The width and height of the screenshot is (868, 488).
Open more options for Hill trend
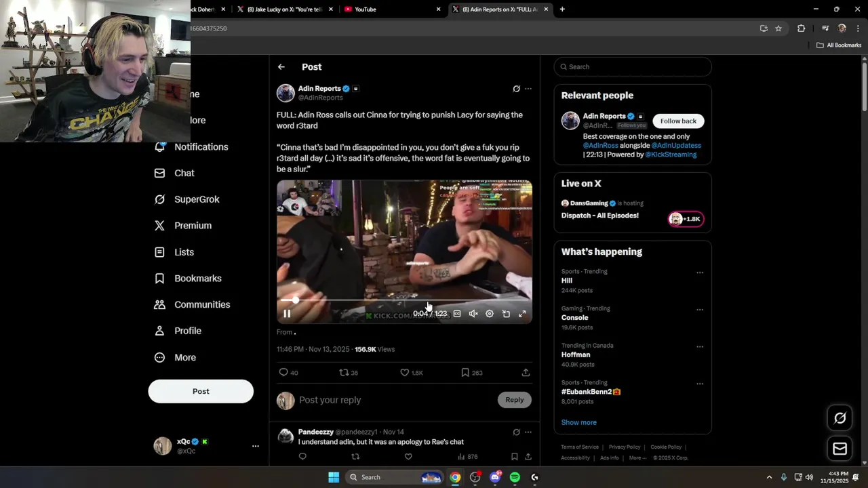(700, 272)
